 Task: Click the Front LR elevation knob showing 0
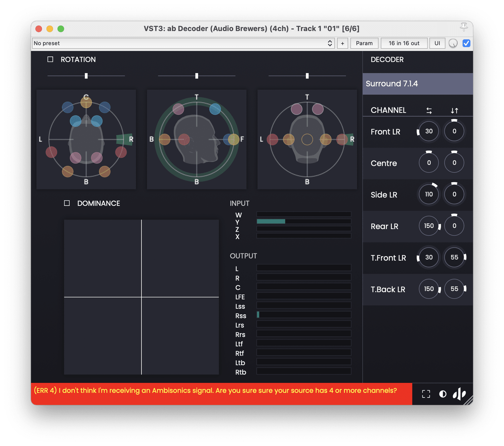[x=454, y=131]
